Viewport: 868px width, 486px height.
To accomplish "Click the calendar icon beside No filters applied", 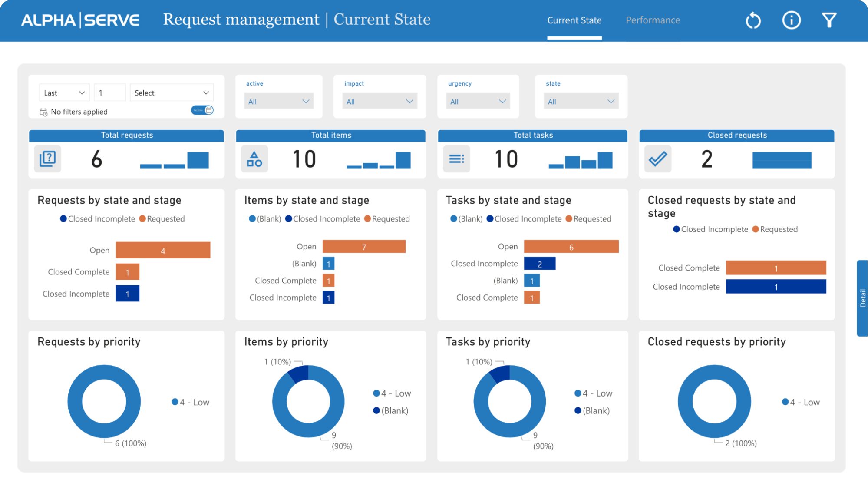I will tap(43, 112).
